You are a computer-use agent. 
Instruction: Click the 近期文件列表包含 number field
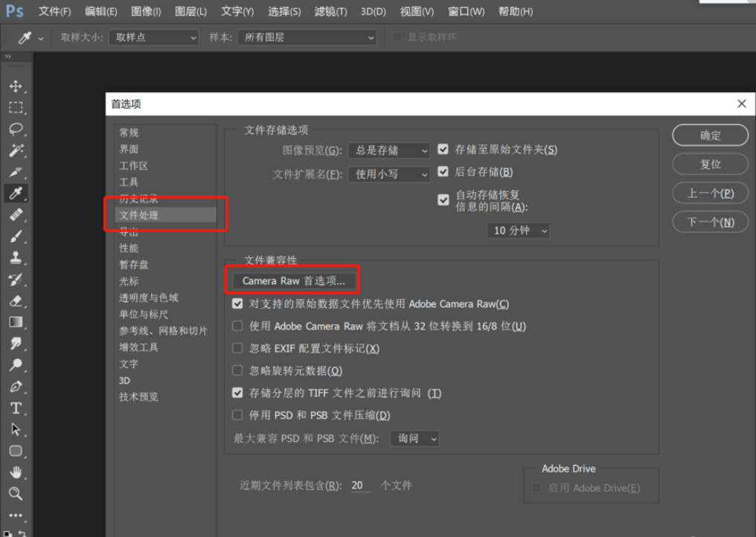[360, 486]
